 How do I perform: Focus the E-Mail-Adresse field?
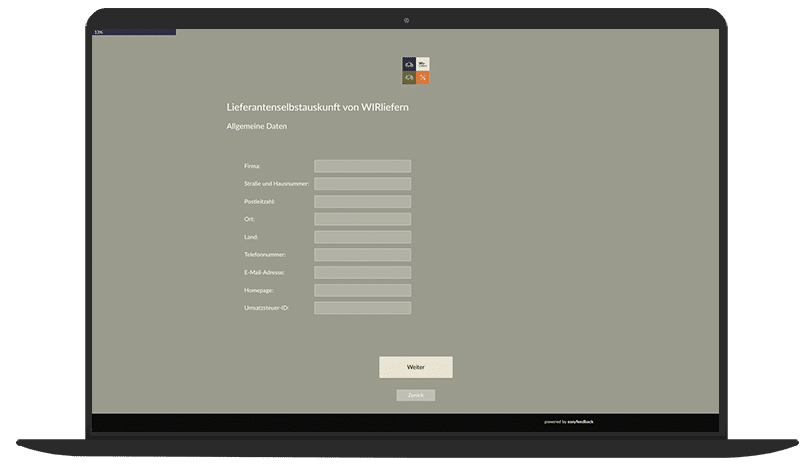[x=362, y=272]
